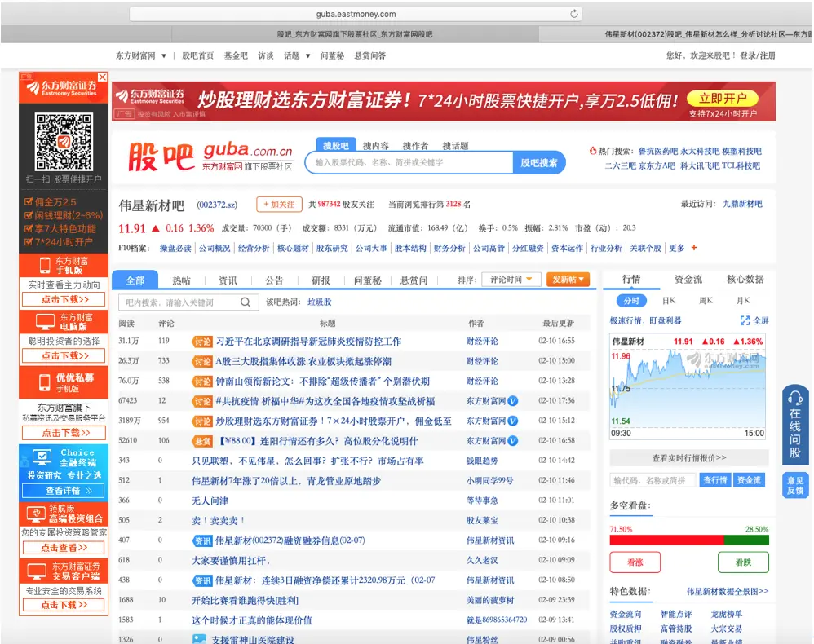The image size is (814, 644).
Task: Click the 查行情 button
Action: [x=714, y=480]
